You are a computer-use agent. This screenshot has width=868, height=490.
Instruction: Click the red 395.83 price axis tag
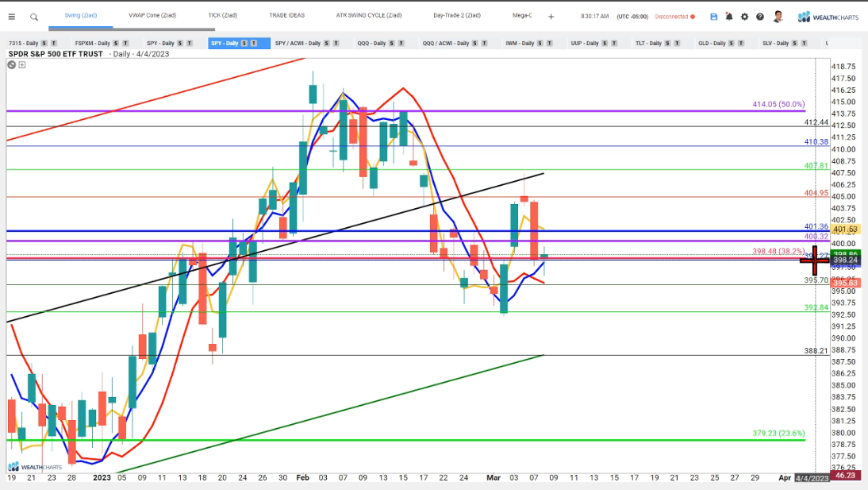coord(845,283)
